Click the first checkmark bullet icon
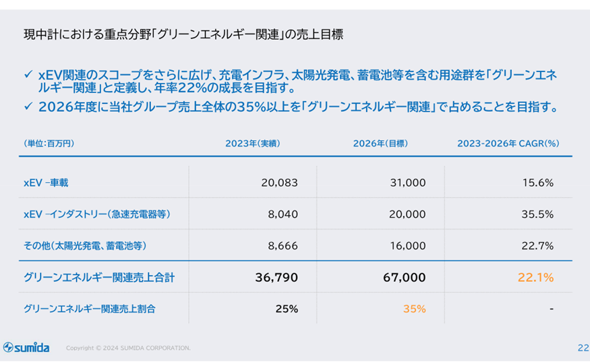 [x=28, y=74]
